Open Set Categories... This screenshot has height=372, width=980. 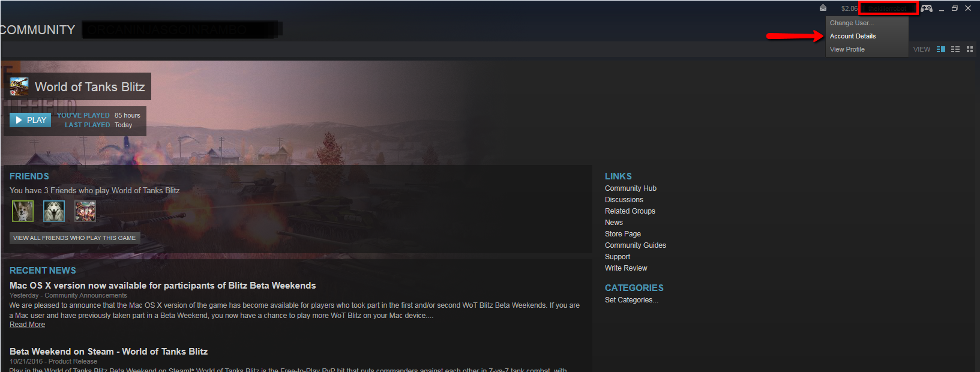pos(631,300)
